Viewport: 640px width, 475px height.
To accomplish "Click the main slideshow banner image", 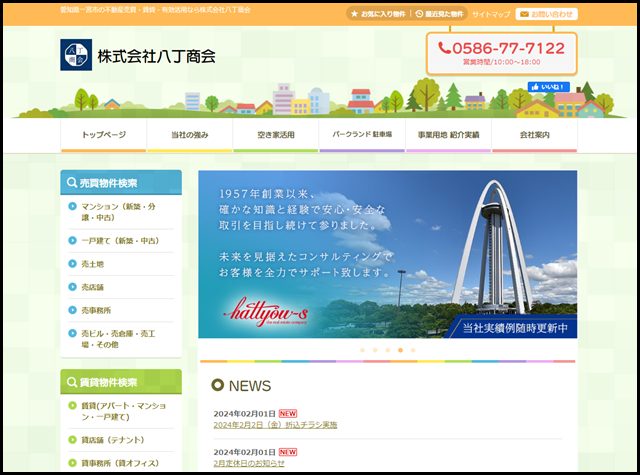I will click(x=388, y=254).
